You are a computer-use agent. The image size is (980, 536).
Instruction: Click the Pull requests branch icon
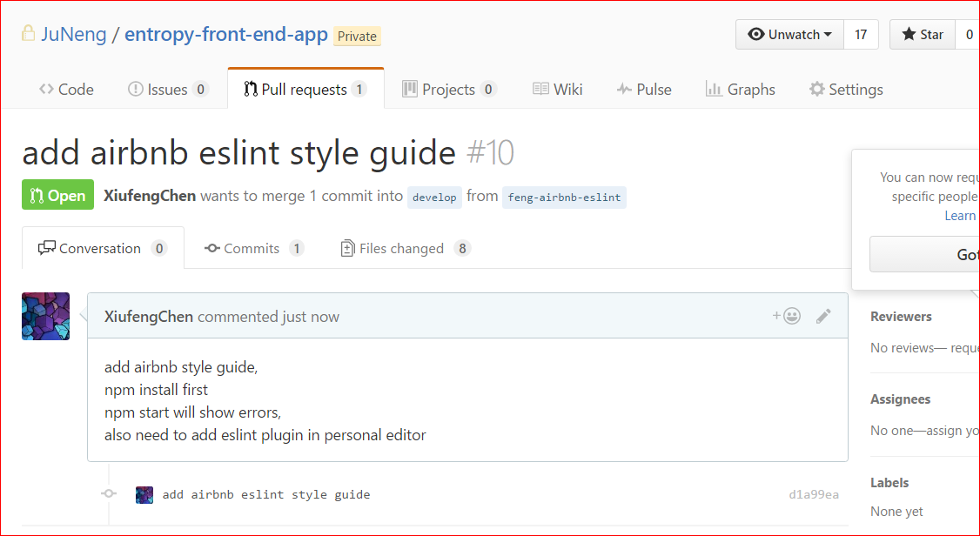coord(251,90)
